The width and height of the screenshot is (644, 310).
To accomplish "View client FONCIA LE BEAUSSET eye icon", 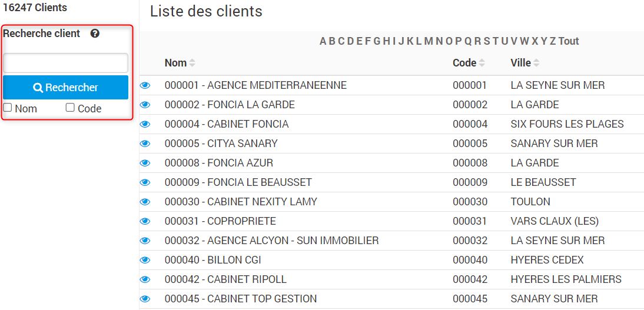I will [x=145, y=182].
